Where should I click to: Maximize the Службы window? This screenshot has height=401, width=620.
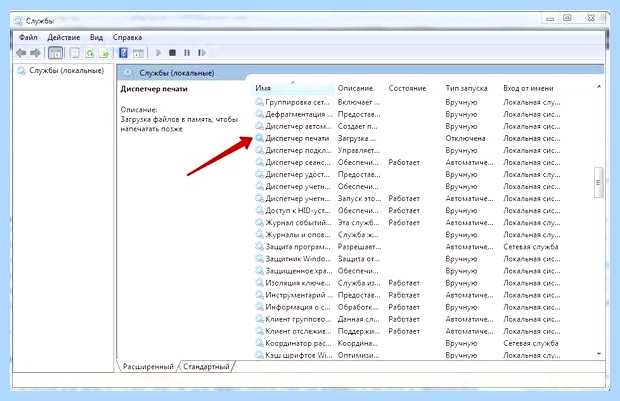tap(567, 19)
